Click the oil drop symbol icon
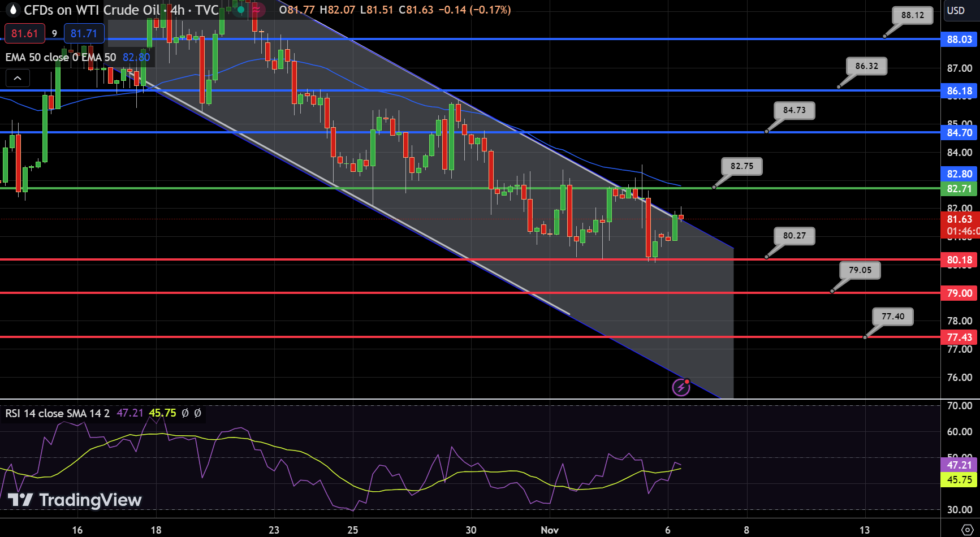 tap(14, 10)
